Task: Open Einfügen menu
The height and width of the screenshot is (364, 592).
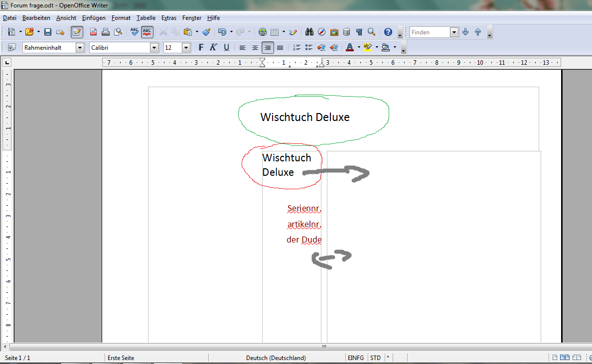Action: pos(94,18)
